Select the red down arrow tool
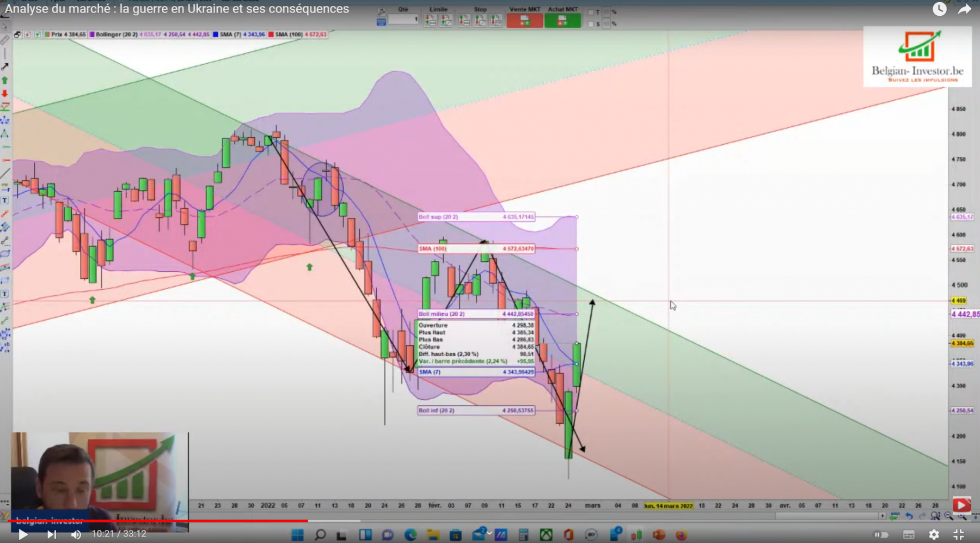Viewport: 980px width, 543px height. pos(5,94)
